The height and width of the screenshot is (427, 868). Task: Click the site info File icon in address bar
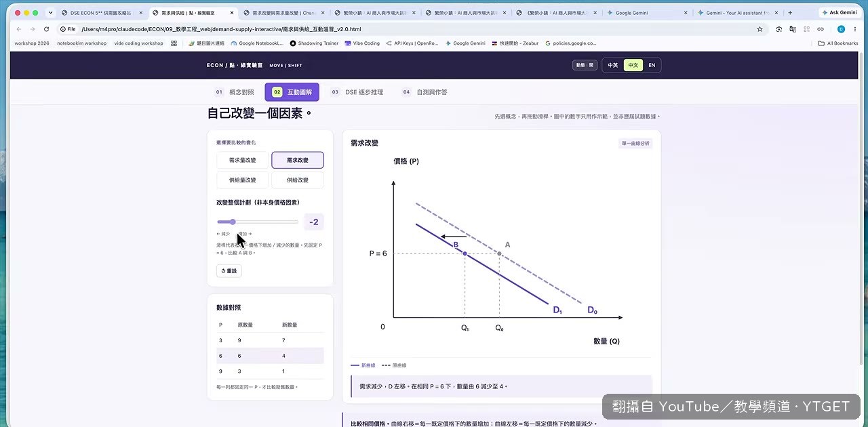tap(68, 29)
